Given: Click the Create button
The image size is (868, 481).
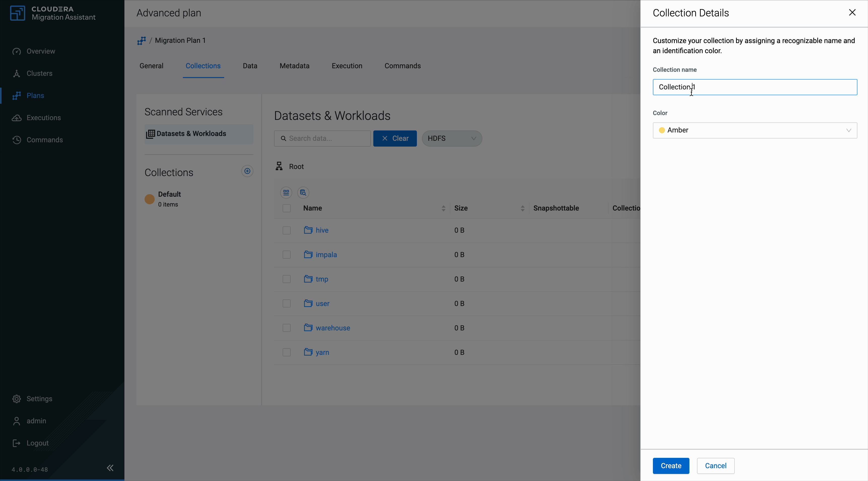Looking at the screenshot, I should click(671, 466).
